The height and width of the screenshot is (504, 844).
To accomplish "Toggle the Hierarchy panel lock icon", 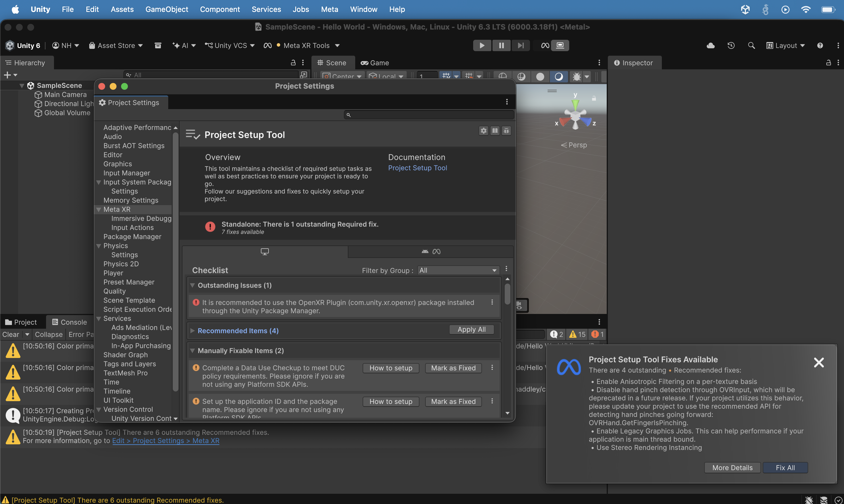I will [293, 63].
